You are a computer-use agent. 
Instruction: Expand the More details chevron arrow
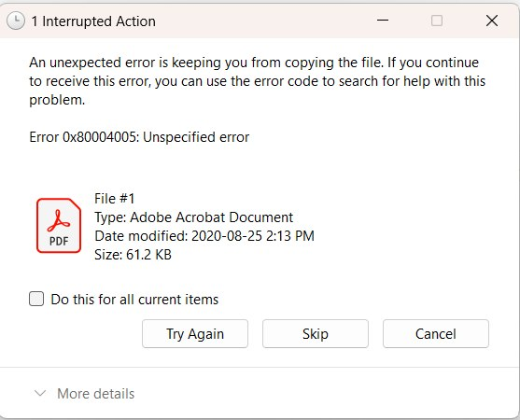click(40, 394)
